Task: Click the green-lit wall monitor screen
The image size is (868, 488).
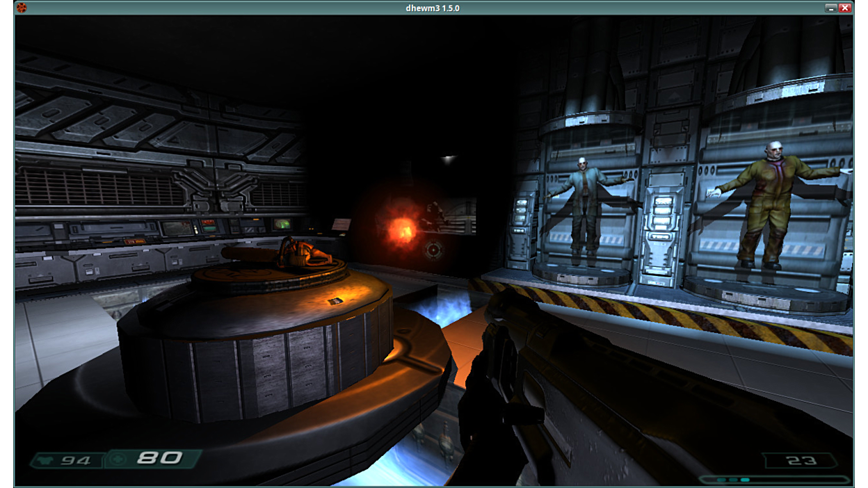Action: point(282,224)
